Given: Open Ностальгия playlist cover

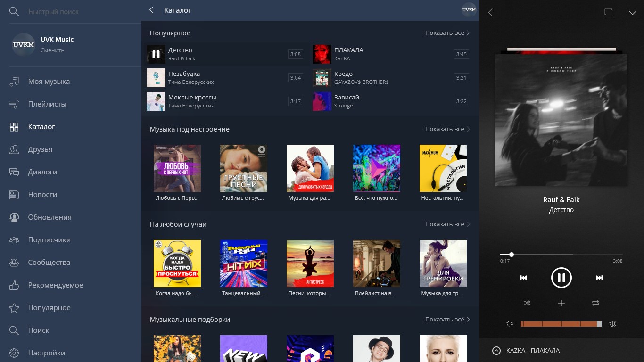Looking at the screenshot, I should [x=443, y=168].
